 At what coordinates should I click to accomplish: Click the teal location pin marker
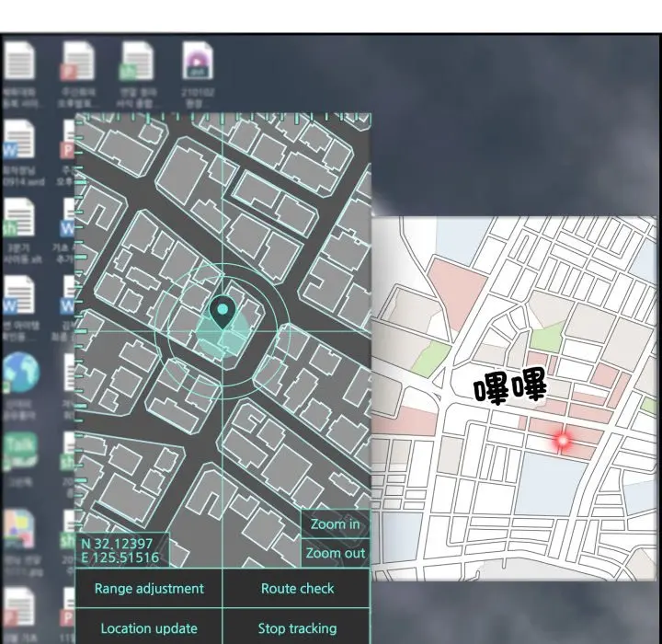pos(222,313)
